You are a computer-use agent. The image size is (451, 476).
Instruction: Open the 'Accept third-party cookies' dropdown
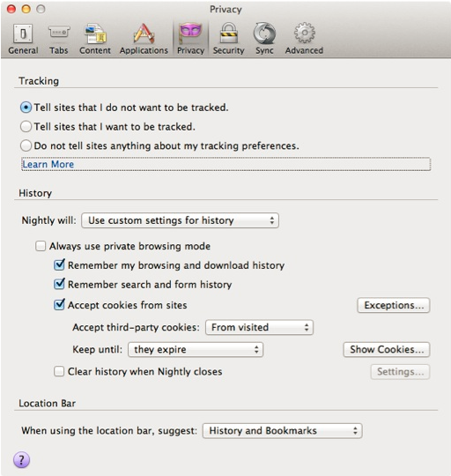[259, 327]
